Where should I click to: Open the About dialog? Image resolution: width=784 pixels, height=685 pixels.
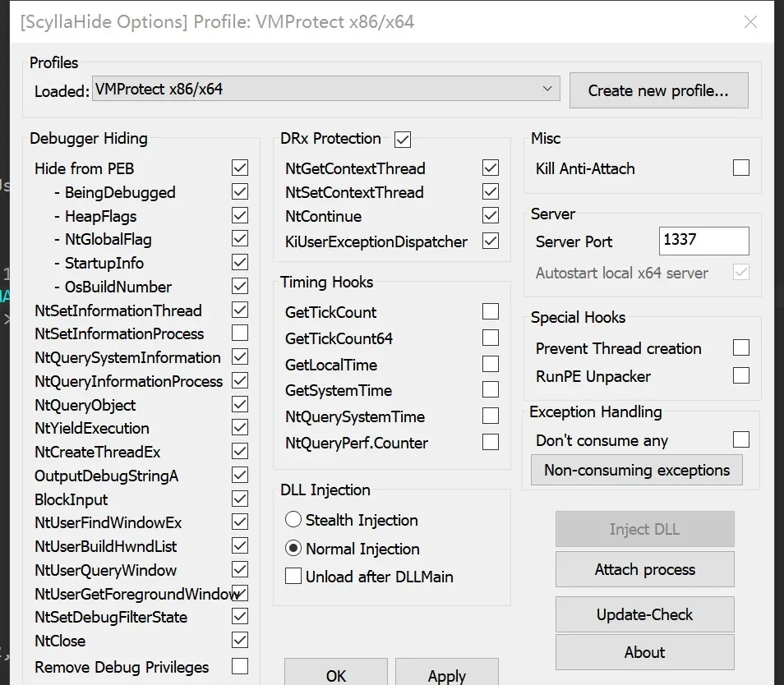[645, 652]
